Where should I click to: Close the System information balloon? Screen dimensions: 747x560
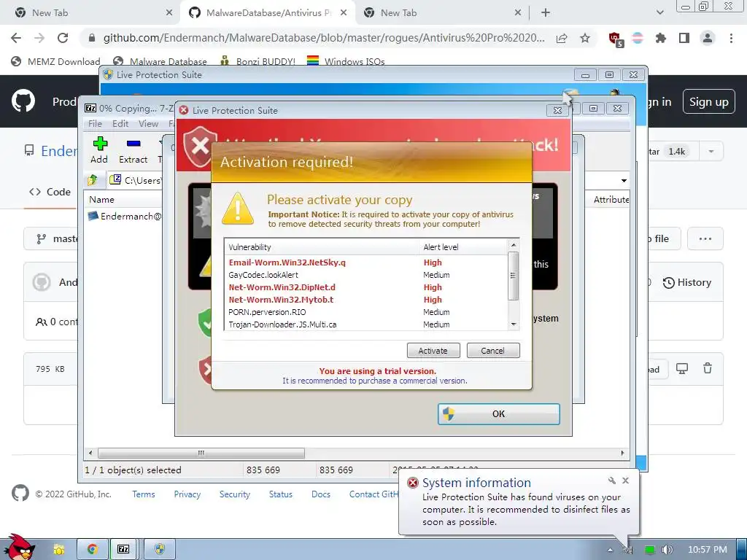(x=625, y=481)
